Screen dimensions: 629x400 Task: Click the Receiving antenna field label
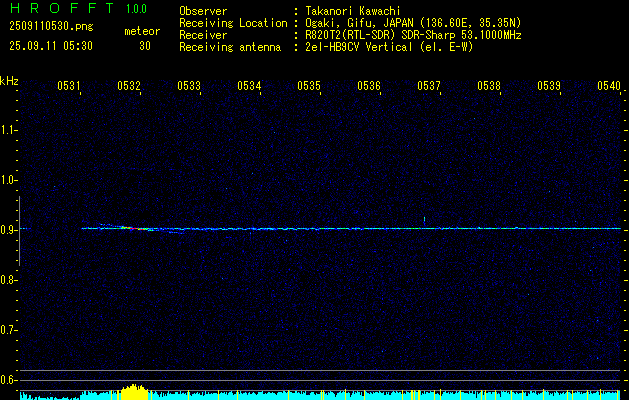230,47
